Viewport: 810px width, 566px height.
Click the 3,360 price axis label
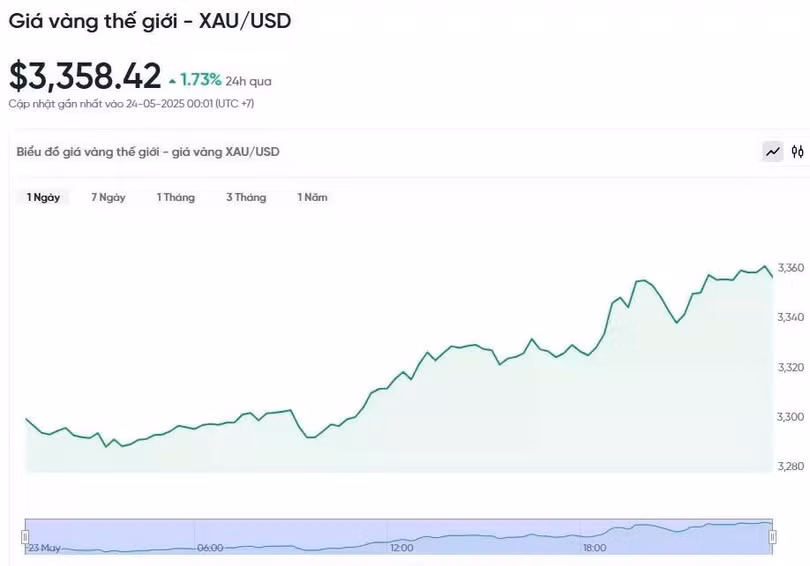coord(790,268)
